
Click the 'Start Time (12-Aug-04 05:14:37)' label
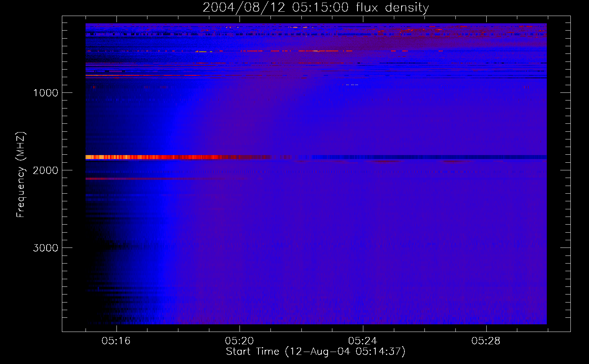pos(316,352)
